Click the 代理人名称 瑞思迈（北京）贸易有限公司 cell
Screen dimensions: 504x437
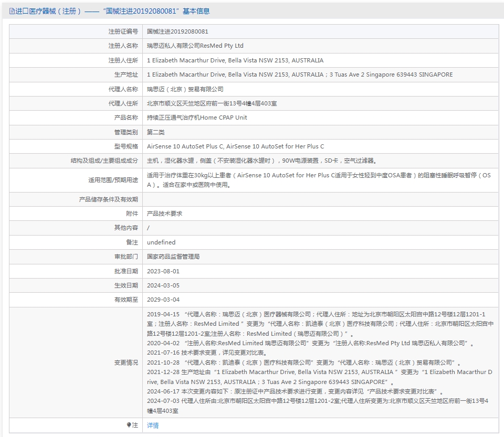click(x=320, y=89)
